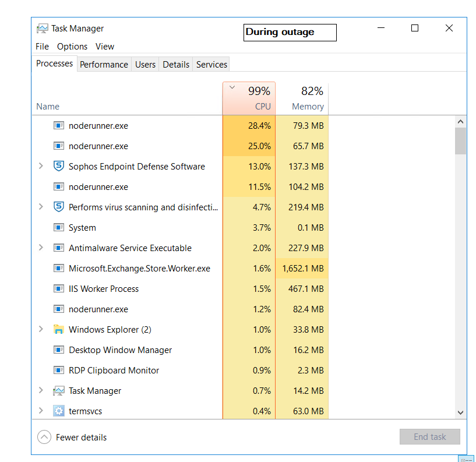Click the Sophos Endpoint Defense shield icon
The image size is (476, 462).
(x=59, y=166)
